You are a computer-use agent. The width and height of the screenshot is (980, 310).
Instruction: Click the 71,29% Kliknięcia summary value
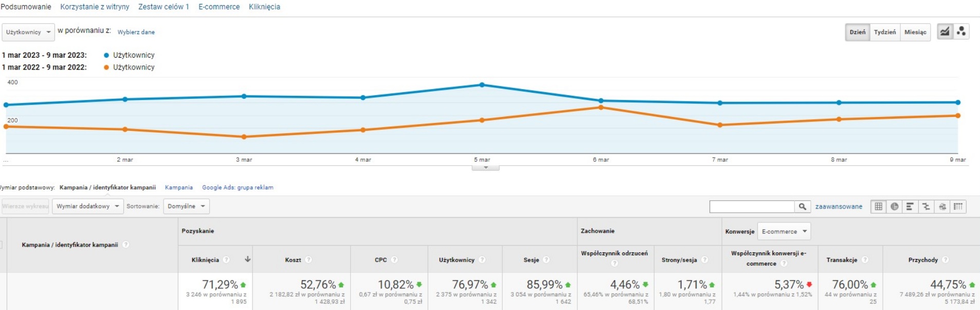pyautogui.click(x=220, y=284)
